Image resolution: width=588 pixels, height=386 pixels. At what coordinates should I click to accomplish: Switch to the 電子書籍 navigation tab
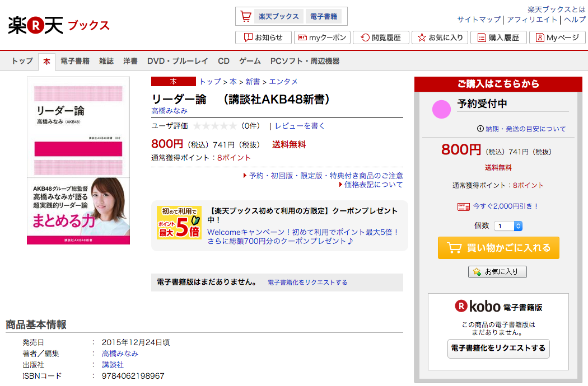(x=75, y=61)
